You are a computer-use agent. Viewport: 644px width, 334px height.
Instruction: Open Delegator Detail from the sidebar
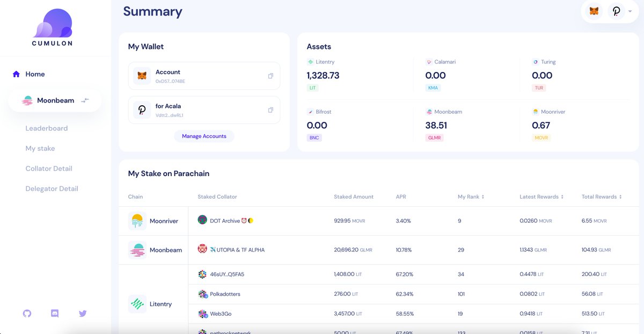pos(52,188)
